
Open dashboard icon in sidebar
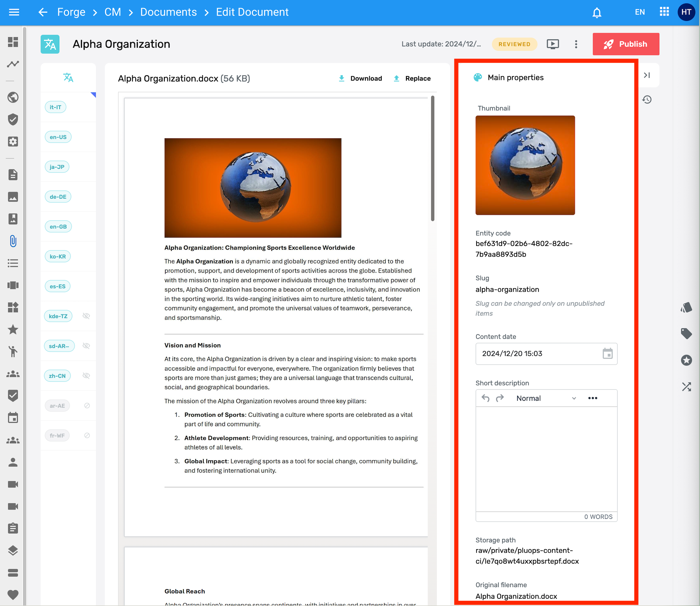(x=13, y=42)
